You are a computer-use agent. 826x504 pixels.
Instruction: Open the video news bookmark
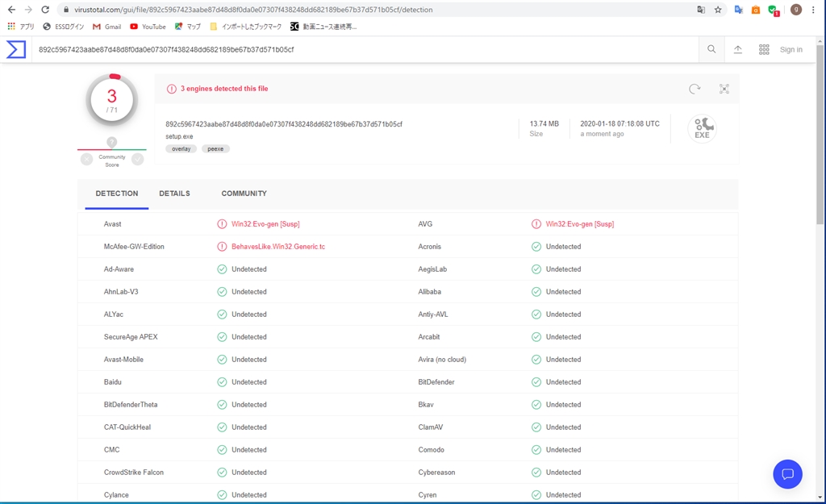(x=323, y=27)
